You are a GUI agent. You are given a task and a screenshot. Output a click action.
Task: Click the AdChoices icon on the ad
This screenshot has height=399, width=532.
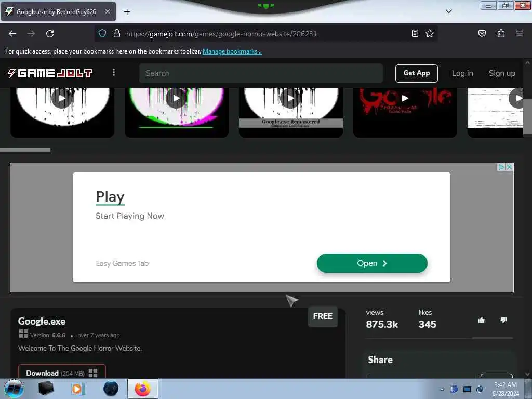pyautogui.click(x=501, y=167)
